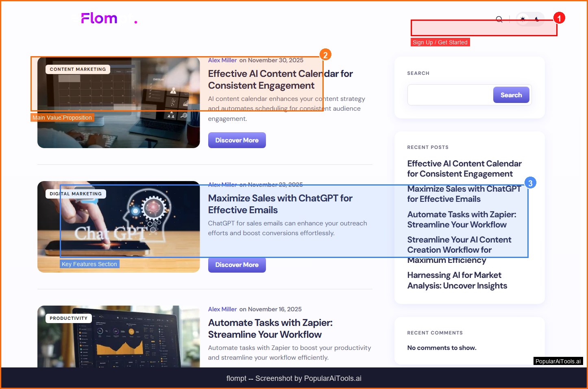Click the Content Marketing category tag
The width and height of the screenshot is (588, 389).
78,69
